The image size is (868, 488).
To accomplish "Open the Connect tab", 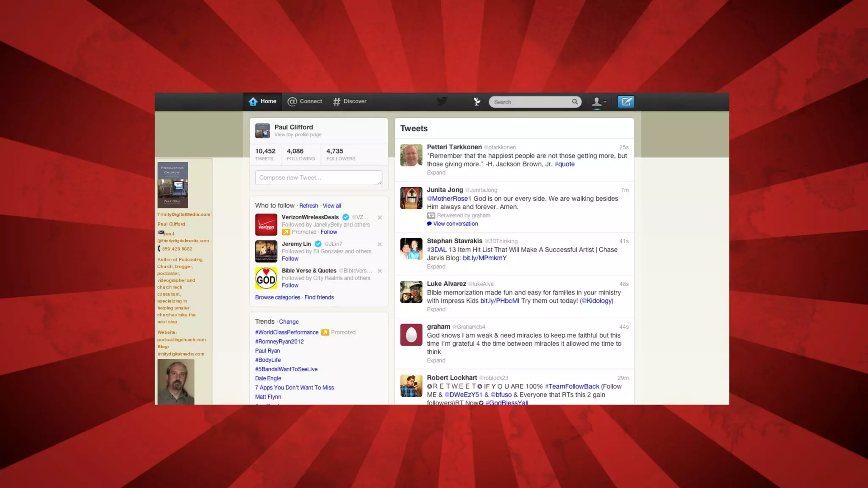I will point(305,102).
